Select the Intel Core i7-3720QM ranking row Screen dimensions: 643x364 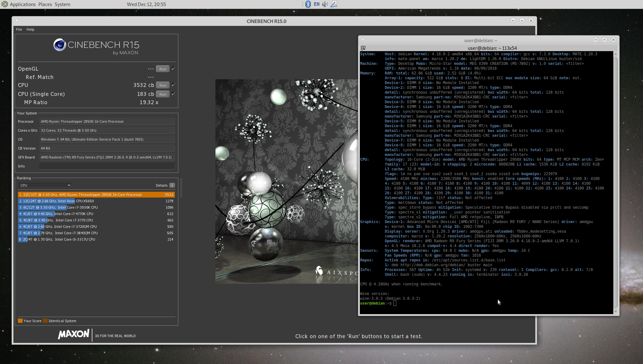[x=96, y=227]
